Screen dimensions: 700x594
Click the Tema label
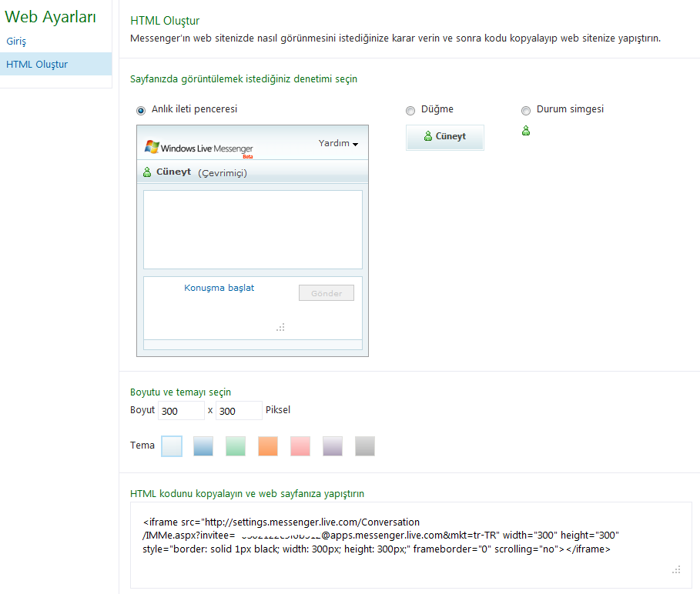click(x=142, y=445)
